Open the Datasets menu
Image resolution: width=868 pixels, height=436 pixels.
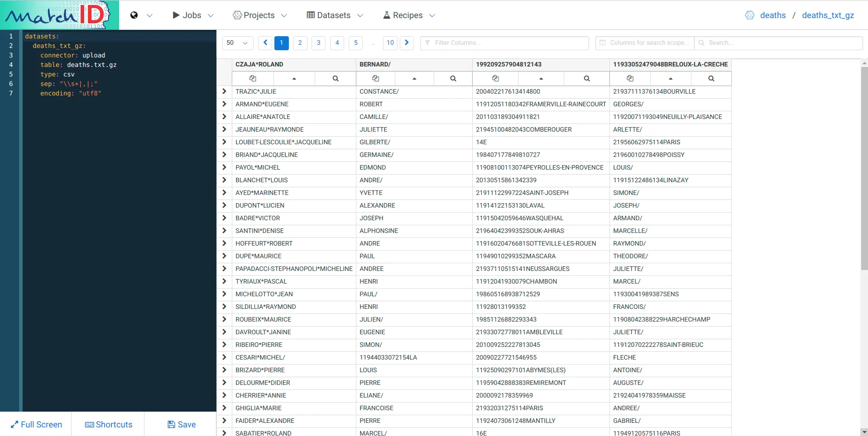click(334, 15)
